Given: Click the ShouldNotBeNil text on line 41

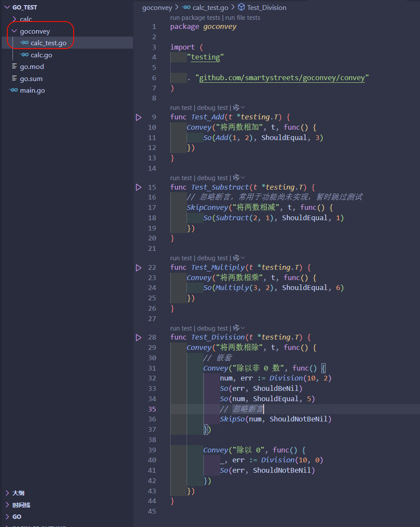Looking at the screenshot, I should (282, 471).
